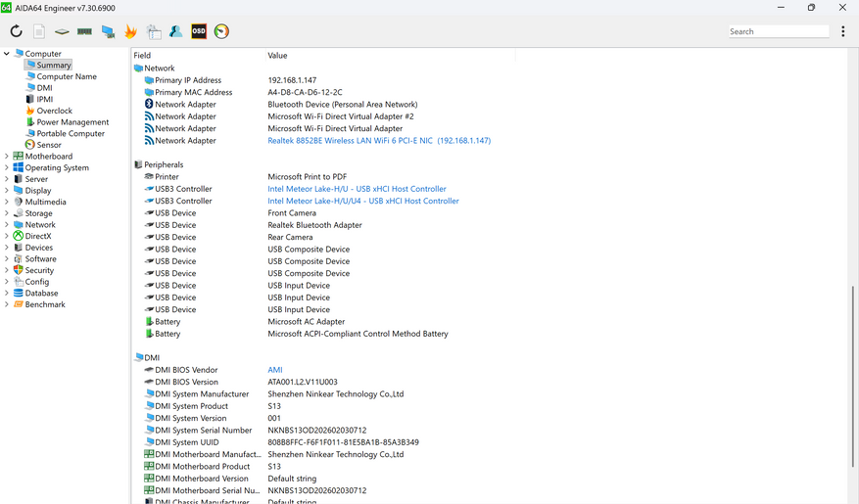
Task: Open the OSD panel icon
Action: (199, 31)
